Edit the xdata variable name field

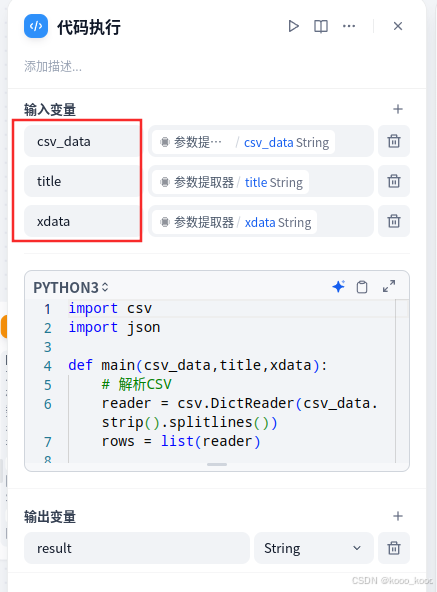point(82,221)
